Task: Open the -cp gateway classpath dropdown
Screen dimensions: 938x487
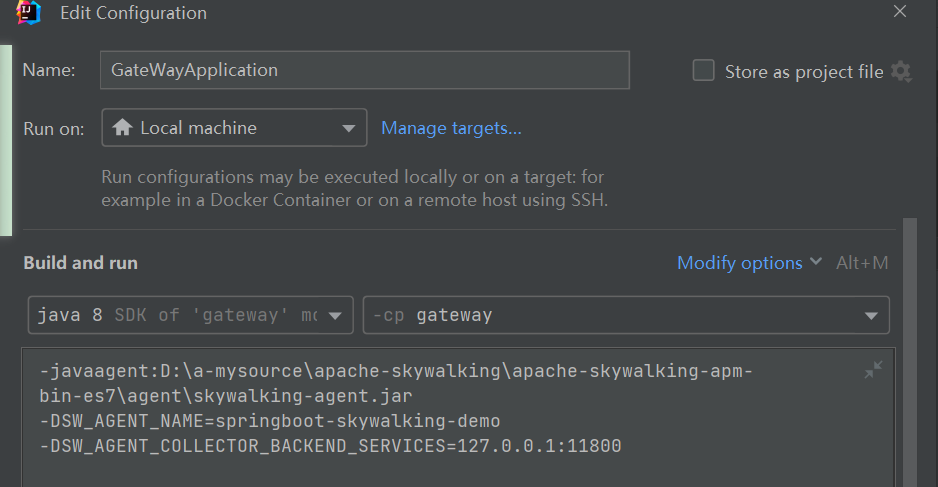Action: (626, 315)
